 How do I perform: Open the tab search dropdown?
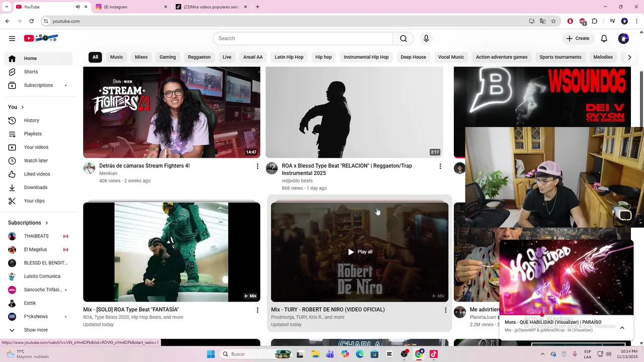(7, 7)
